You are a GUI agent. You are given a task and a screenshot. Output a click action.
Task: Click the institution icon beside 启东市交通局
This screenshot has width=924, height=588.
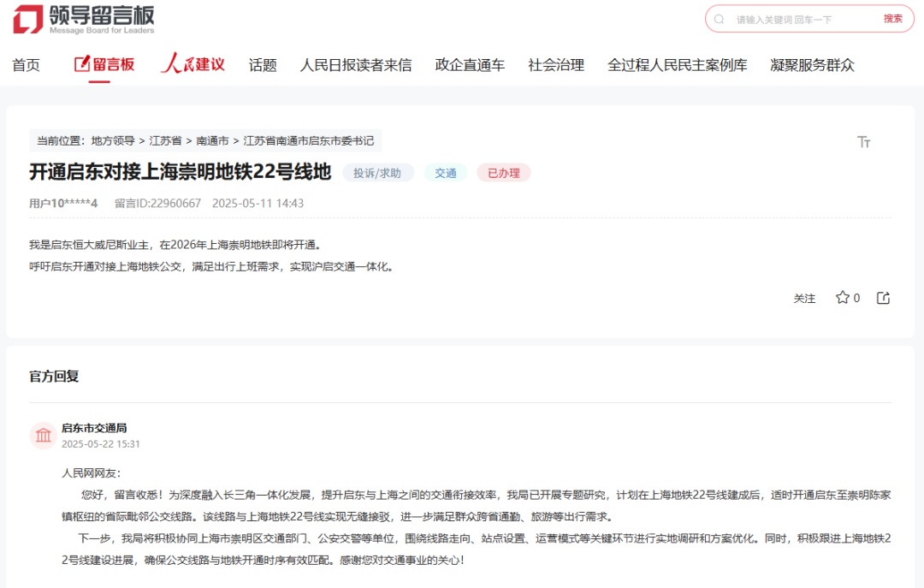[44, 436]
